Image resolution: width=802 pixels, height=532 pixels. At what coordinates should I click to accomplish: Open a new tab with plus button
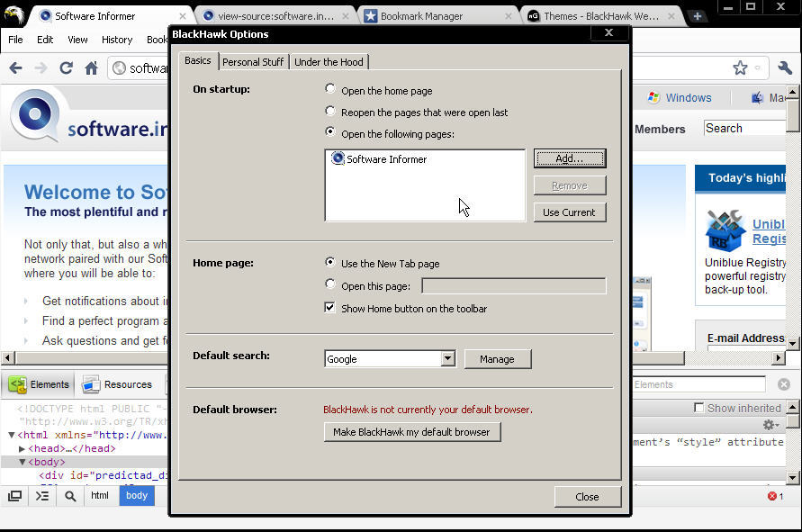pyautogui.click(x=698, y=16)
